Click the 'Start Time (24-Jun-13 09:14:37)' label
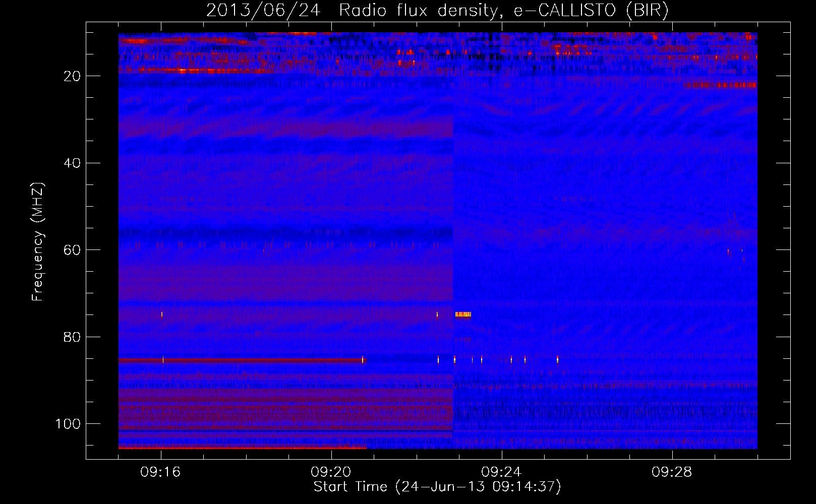 [437, 487]
